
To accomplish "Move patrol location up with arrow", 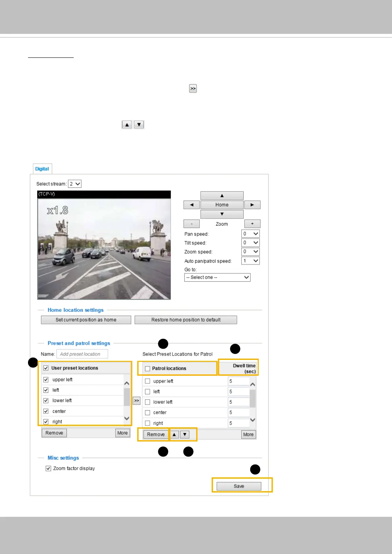I will [174, 435].
